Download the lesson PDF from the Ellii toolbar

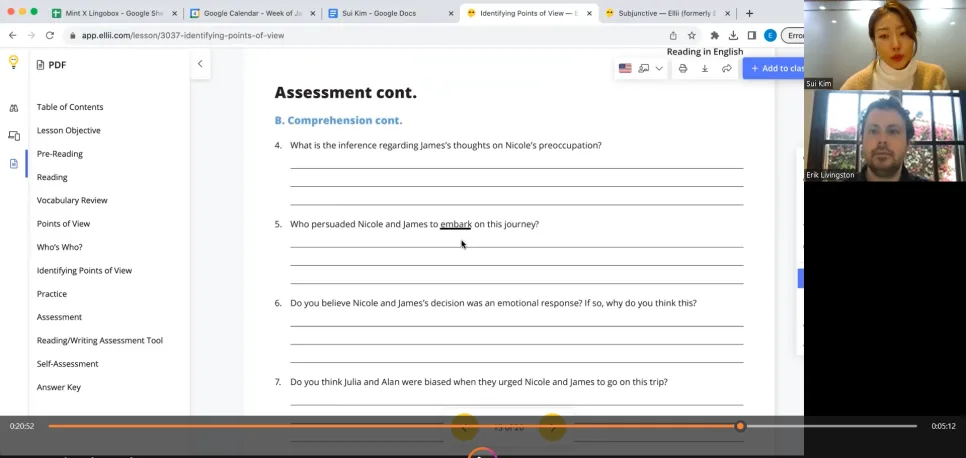click(705, 68)
